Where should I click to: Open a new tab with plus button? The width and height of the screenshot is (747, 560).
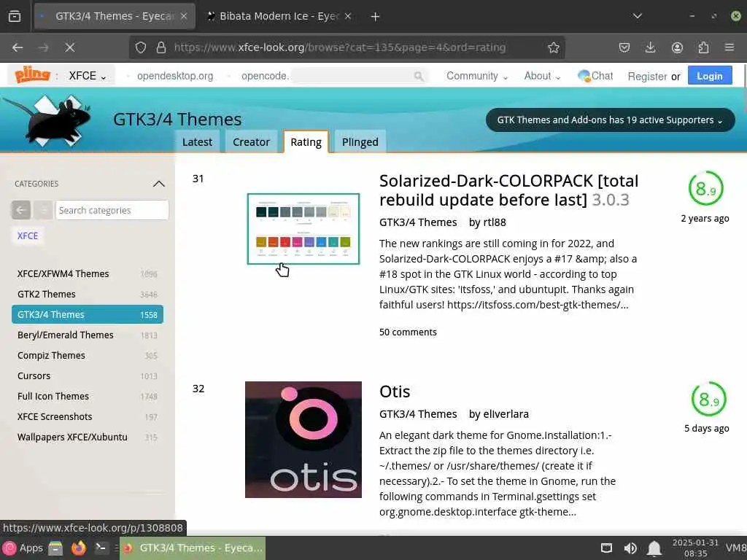[x=375, y=17]
